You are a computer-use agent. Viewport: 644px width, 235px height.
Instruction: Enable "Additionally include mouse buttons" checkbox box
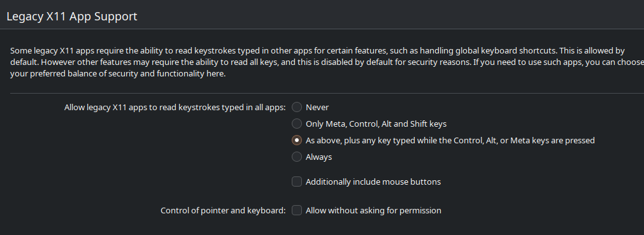coord(297,182)
